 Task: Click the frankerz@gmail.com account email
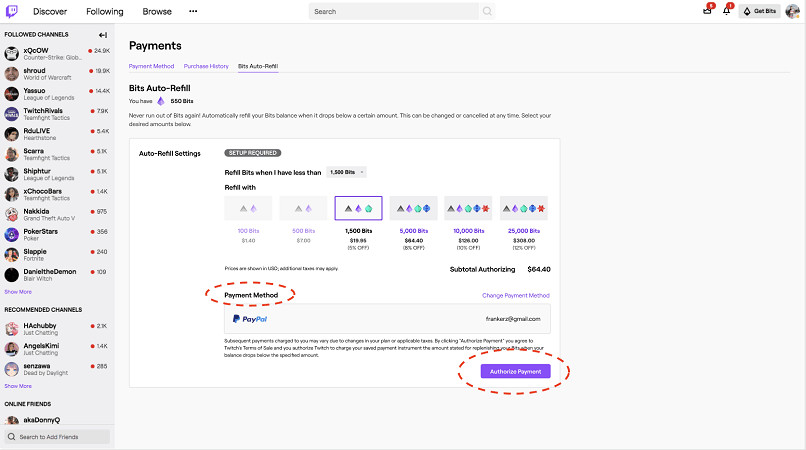(x=513, y=319)
